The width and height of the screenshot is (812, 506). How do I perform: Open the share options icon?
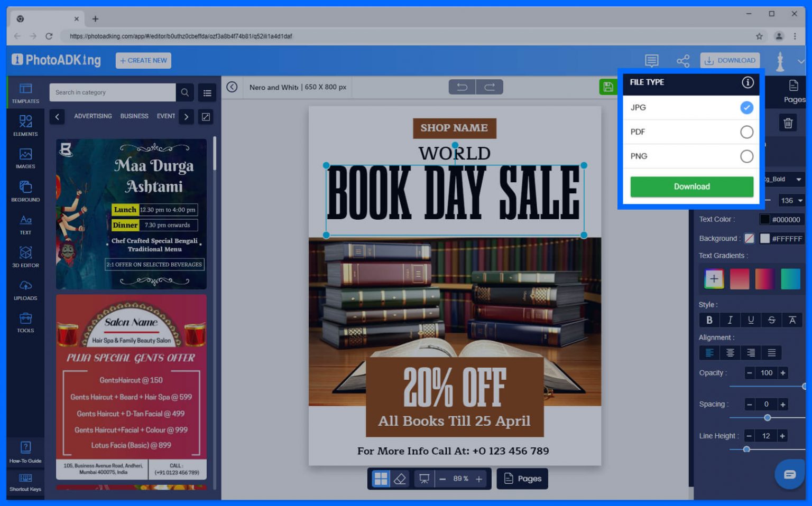click(682, 61)
